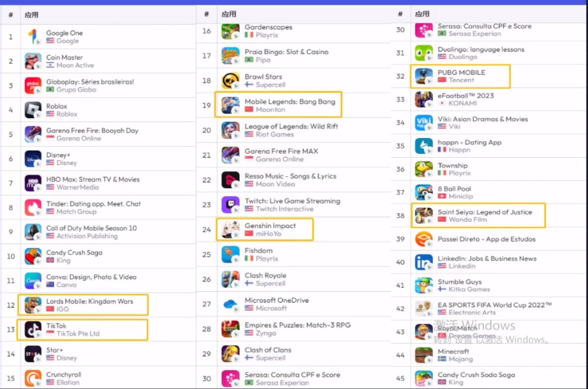
Task: Click the Candy Crush Soda Saga title
Action: [x=476, y=375]
